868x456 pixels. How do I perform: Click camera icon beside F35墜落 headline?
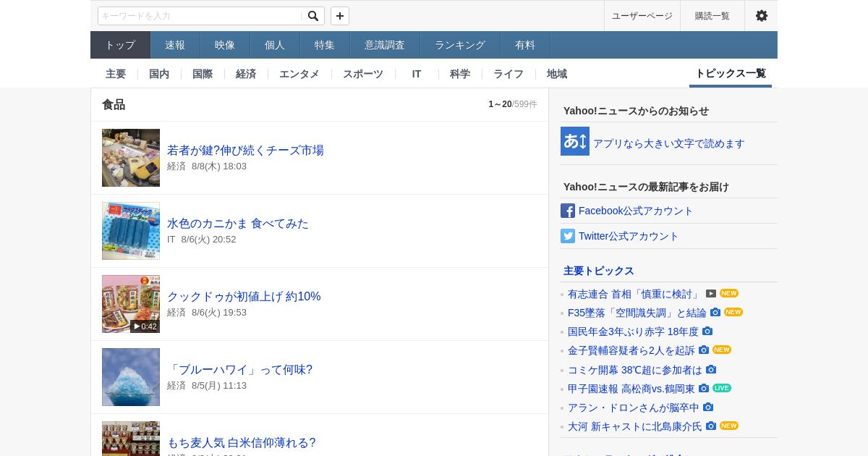715,312
